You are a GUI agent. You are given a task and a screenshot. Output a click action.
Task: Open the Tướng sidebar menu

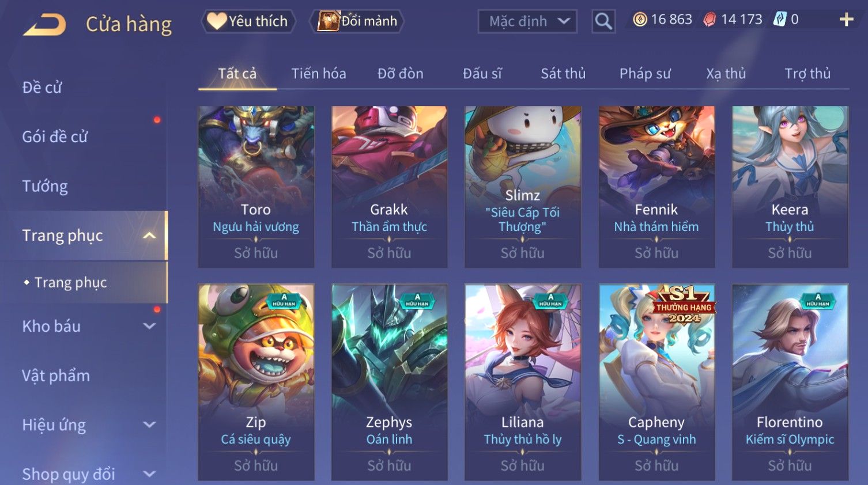click(45, 186)
